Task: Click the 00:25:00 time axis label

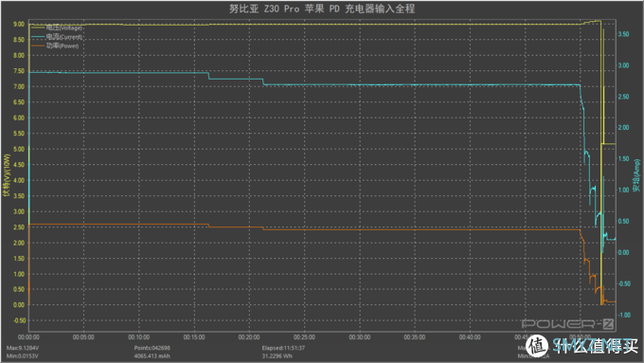Action: [304, 337]
